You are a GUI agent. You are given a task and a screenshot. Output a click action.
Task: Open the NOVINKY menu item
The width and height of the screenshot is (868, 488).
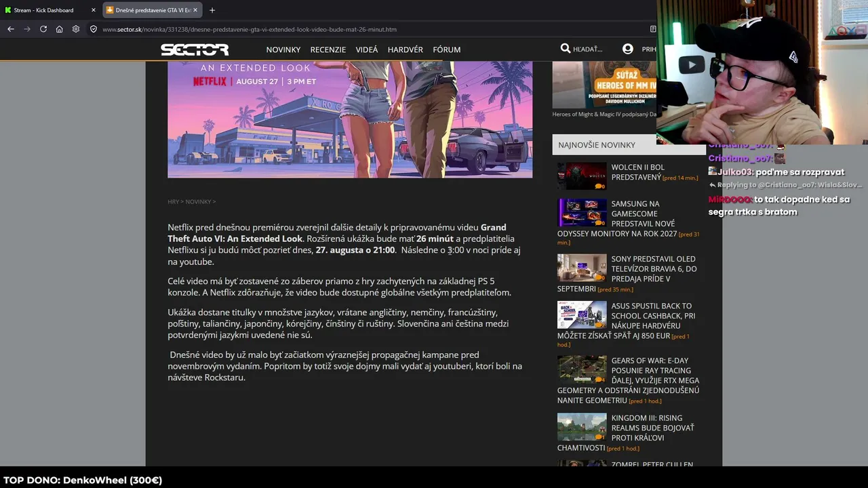(283, 49)
